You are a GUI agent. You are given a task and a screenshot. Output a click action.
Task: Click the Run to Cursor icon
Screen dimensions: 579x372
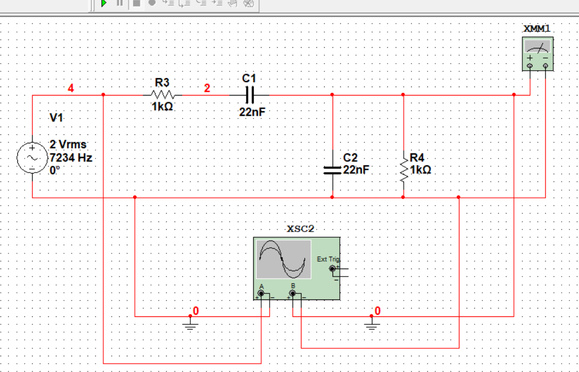216,3
